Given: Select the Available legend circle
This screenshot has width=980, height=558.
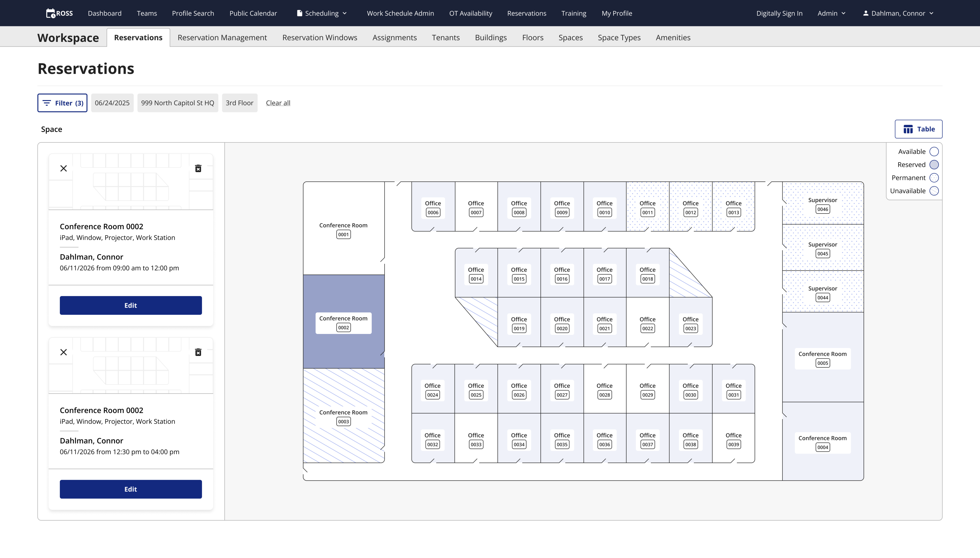Looking at the screenshot, I should pyautogui.click(x=934, y=152).
